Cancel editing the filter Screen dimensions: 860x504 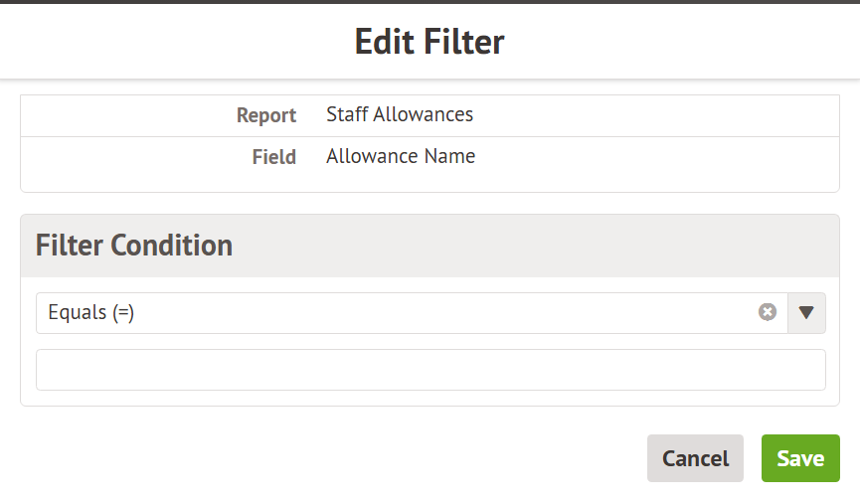click(x=695, y=458)
